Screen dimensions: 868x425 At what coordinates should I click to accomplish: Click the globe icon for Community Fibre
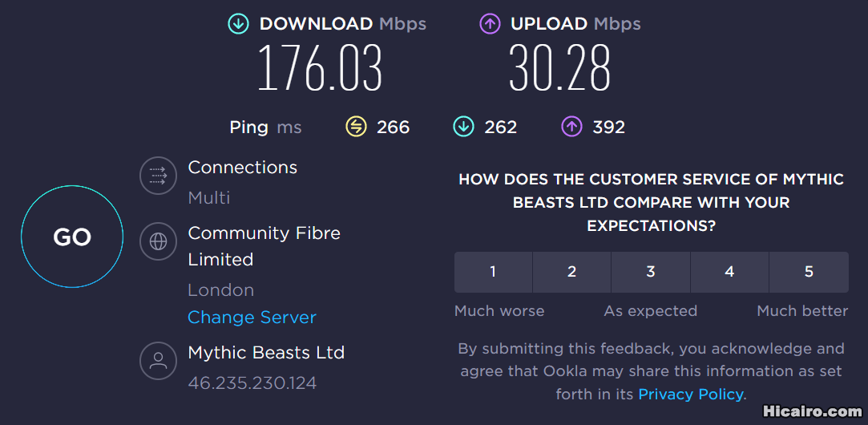point(158,241)
